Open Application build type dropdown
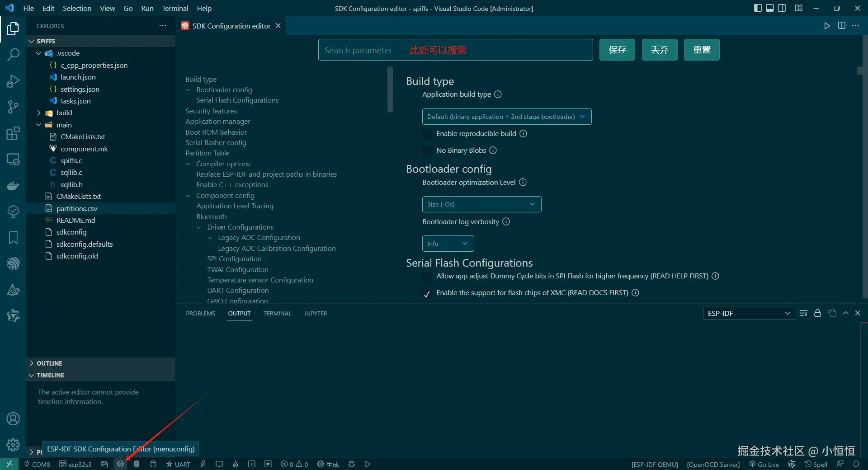 (x=506, y=117)
